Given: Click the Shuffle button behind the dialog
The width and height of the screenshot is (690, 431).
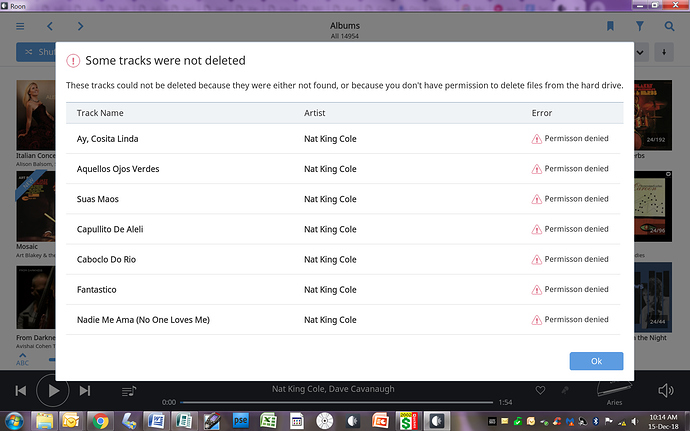Looking at the screenshot, I should click(36, 52).
